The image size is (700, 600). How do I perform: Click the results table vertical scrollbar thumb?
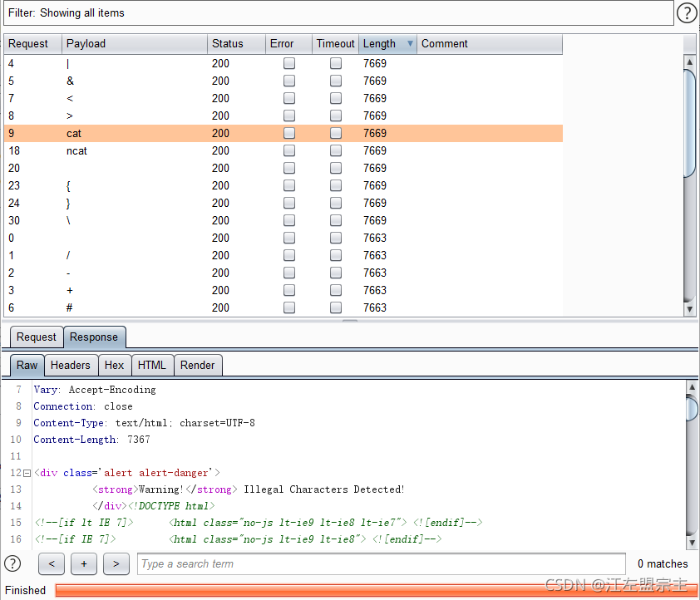tap(689, 123)
